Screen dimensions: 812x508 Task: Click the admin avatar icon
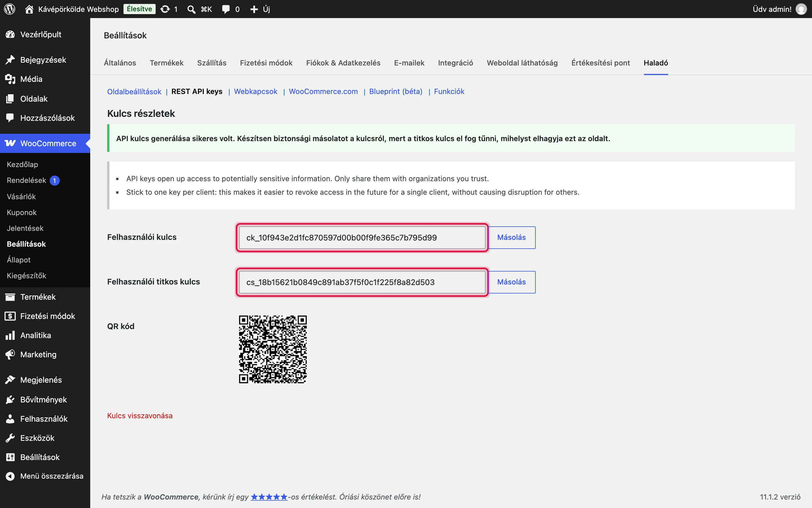tap(801, 9)
